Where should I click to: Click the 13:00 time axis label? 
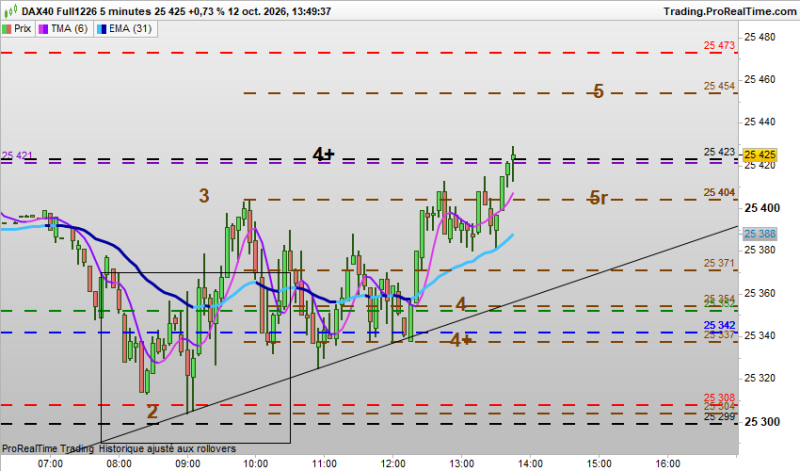(x=461, y=463)
